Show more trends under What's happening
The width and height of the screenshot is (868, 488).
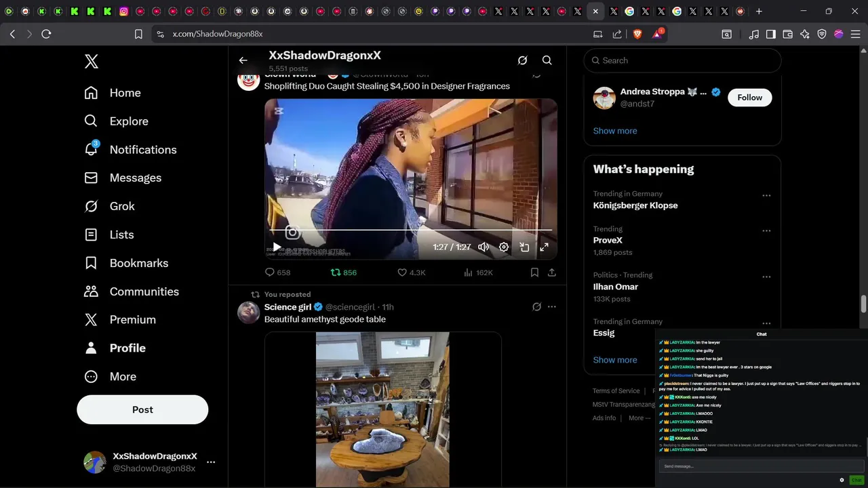tap(615, 360)
